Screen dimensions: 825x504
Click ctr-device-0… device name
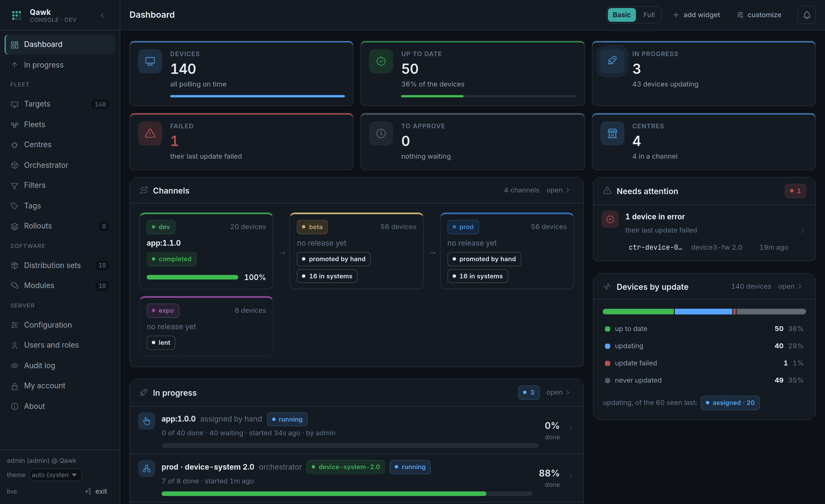(x=655, y=247)
